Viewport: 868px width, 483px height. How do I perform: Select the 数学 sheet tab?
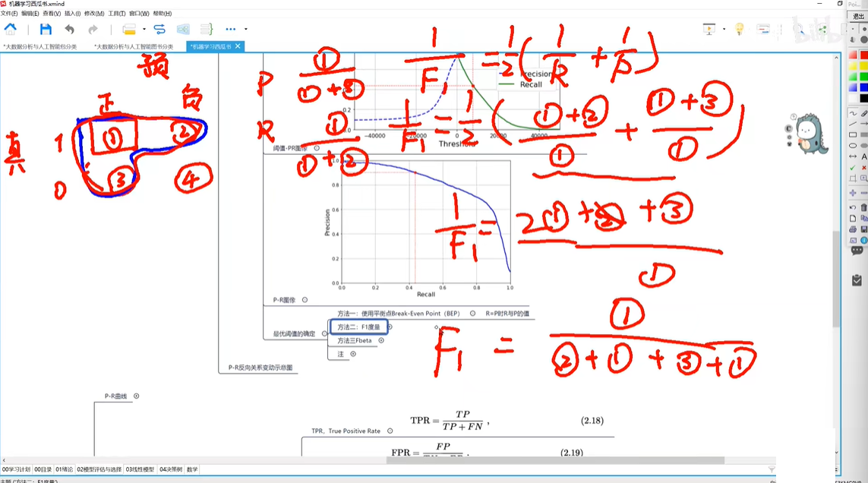[192, 469]
